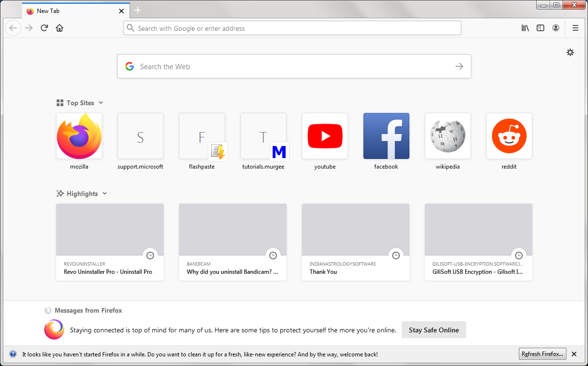Add a new tab with plus
This screenshot has height=366, width=588.
click(x=138, y=10)
